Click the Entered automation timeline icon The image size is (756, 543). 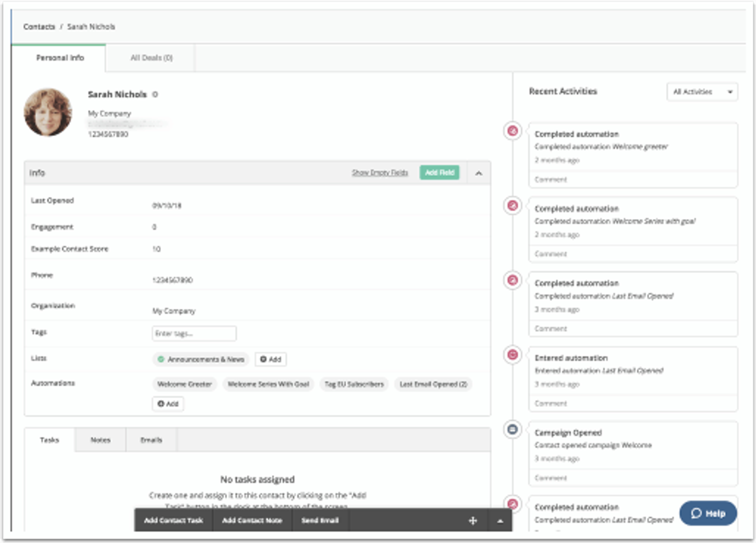coord(512,355)
